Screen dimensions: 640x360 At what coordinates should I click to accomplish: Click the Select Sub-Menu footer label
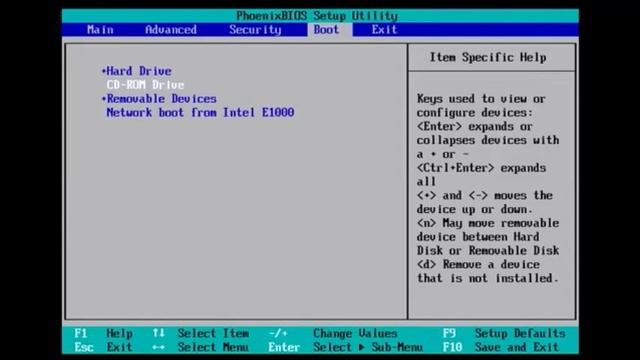coord(368,347)
